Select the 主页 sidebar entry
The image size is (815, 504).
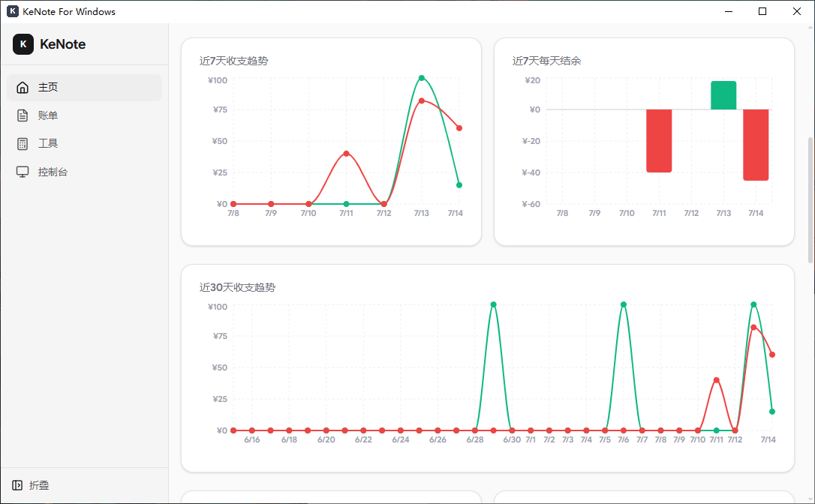point(84,87)
